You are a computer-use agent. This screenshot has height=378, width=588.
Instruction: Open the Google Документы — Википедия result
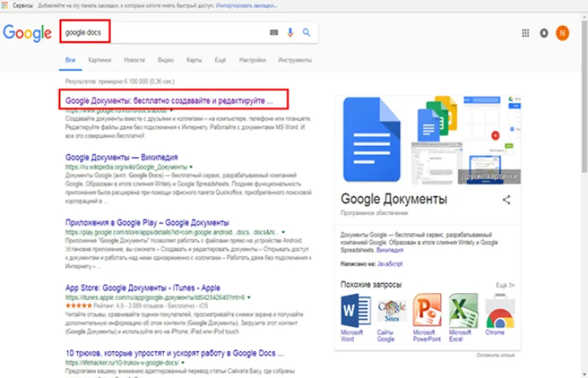tap(122, 157)
